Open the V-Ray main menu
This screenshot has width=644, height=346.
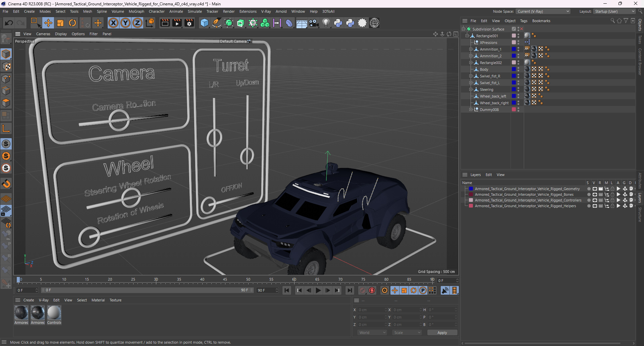266,11
